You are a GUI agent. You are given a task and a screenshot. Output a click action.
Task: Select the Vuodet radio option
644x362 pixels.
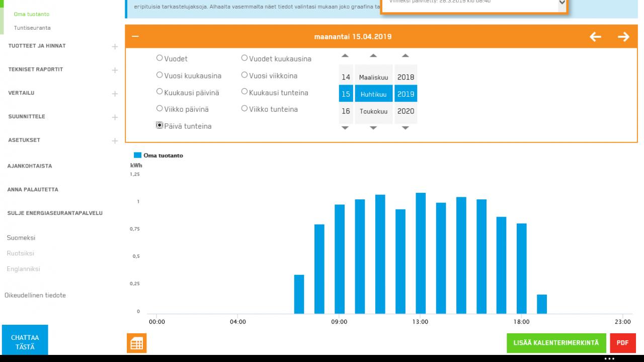[159, 58]
